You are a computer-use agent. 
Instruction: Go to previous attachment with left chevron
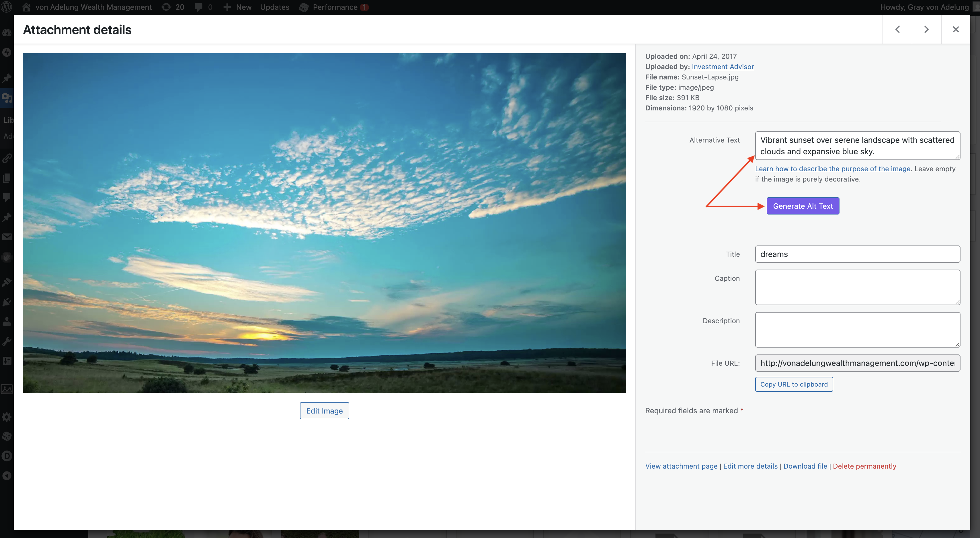897,29
